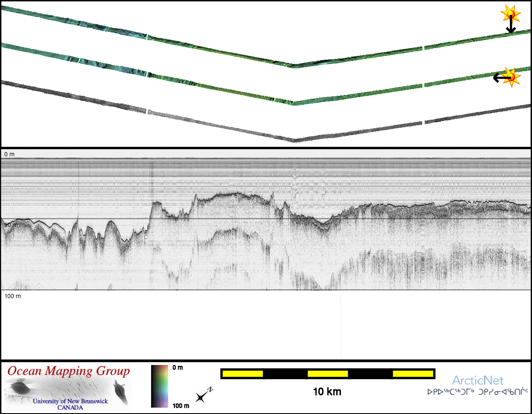
Task: Click the 100 m color legend label
Action: [x=180, y=405]
